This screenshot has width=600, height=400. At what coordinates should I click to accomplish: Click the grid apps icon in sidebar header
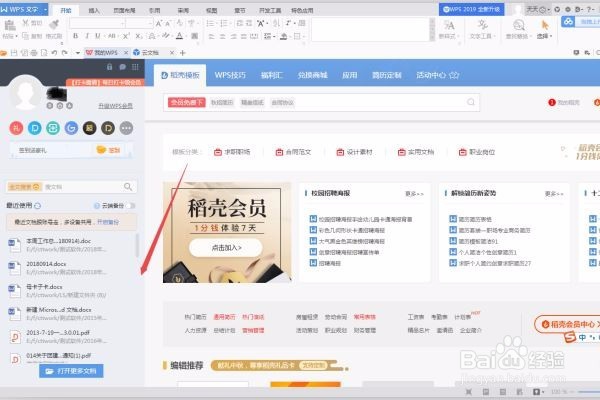pyautogui.click(x=135, y=67)
